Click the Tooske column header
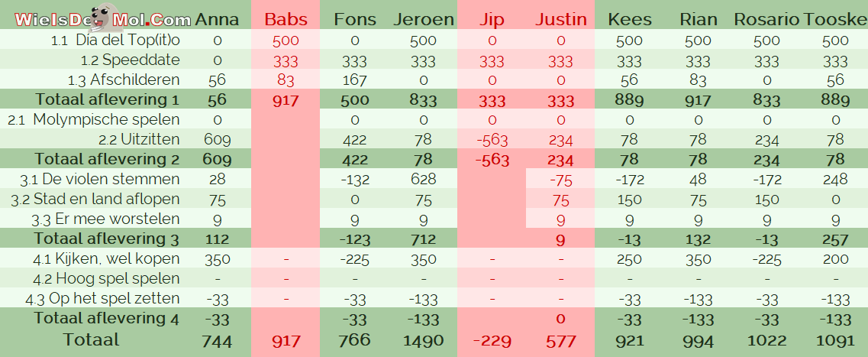This screenshot has width=868, height=357. tap(835, 20)
